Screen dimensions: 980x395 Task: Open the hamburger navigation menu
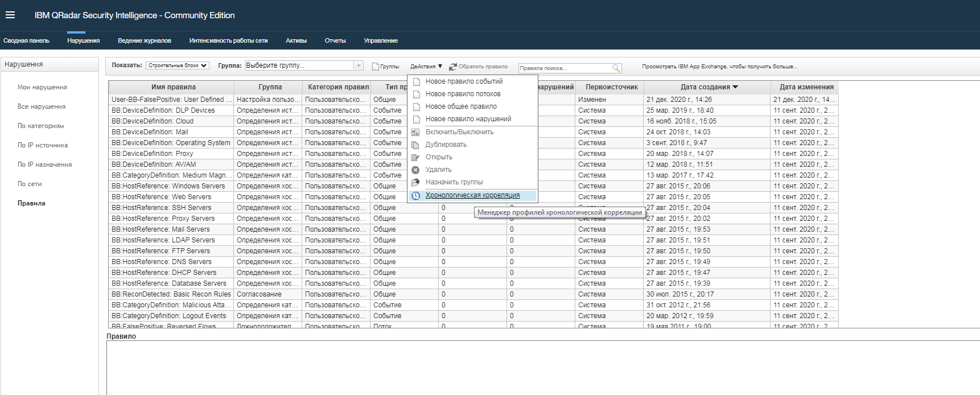click(10, 15)
